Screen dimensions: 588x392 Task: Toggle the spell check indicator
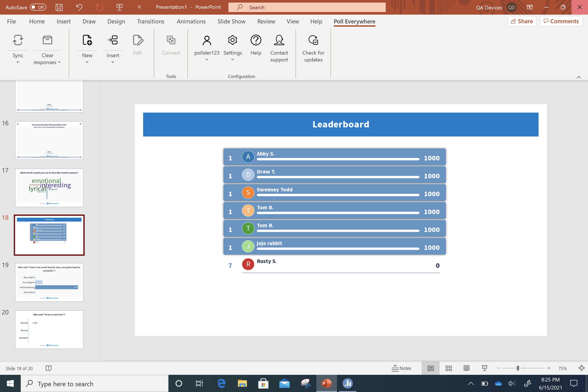coord(48,368)
